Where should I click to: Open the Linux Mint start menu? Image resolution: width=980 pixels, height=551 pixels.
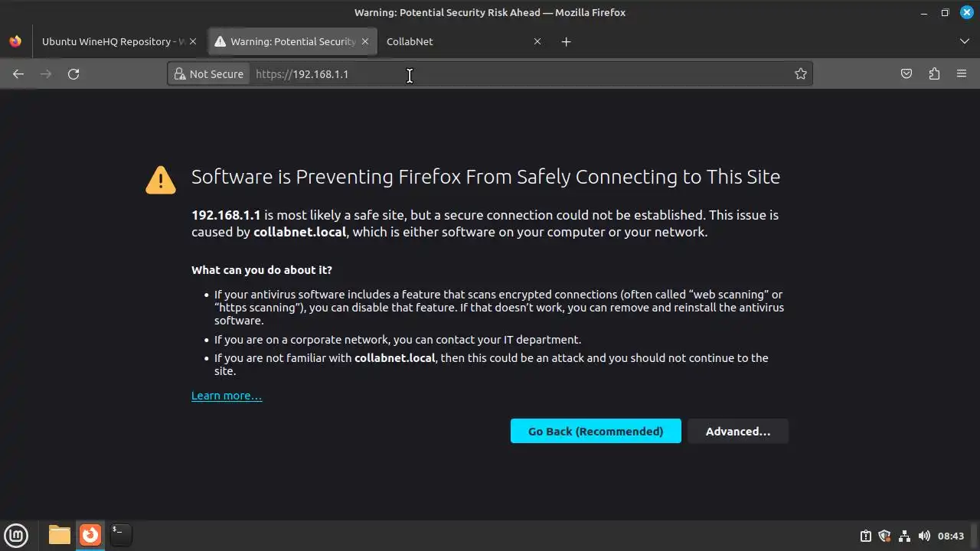(16, 535)
